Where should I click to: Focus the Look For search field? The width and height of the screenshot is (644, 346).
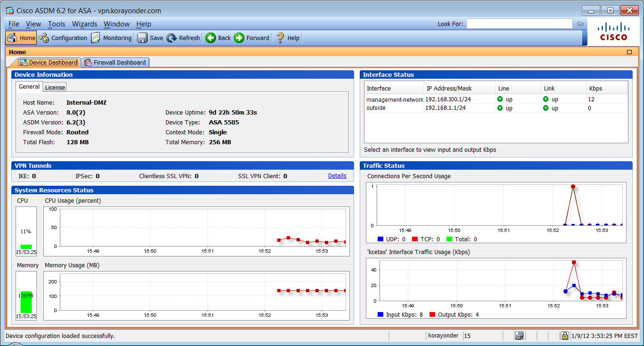519,24
